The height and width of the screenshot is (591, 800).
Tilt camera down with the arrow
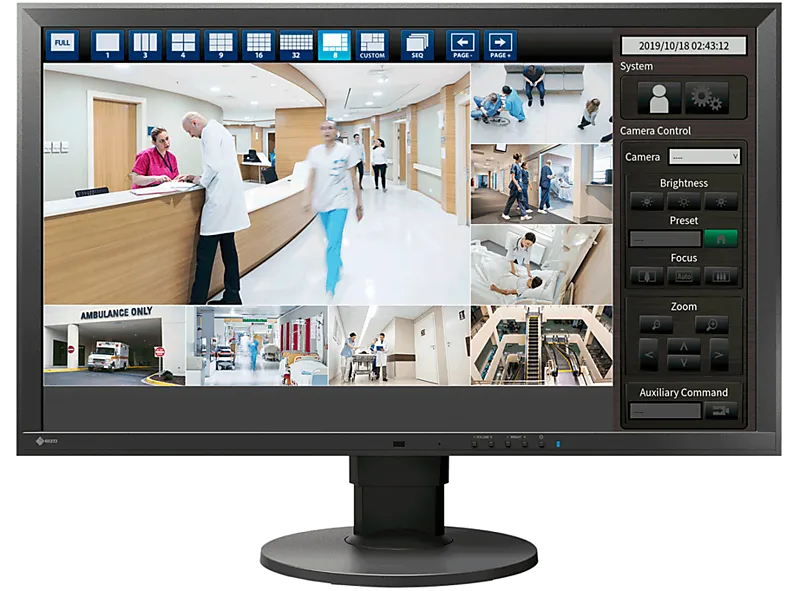coord(684,363)
